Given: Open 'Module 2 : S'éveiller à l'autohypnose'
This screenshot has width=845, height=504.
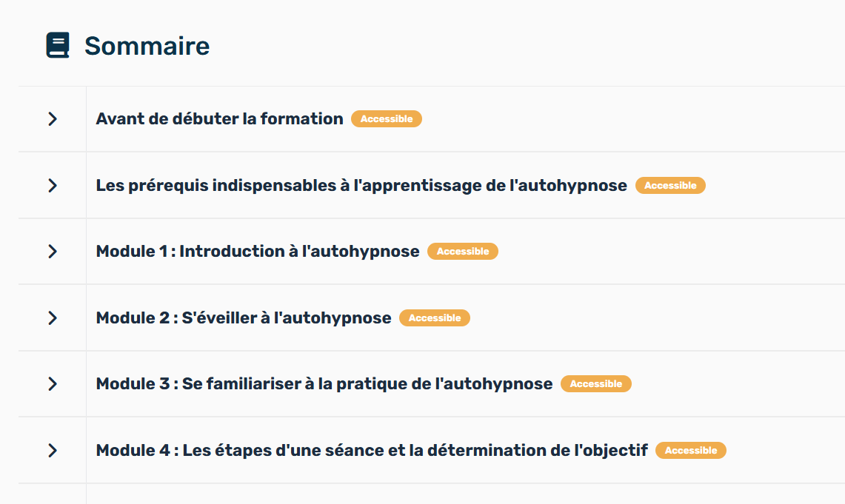Looking at the screenshot, I should (x=243, y=317).
